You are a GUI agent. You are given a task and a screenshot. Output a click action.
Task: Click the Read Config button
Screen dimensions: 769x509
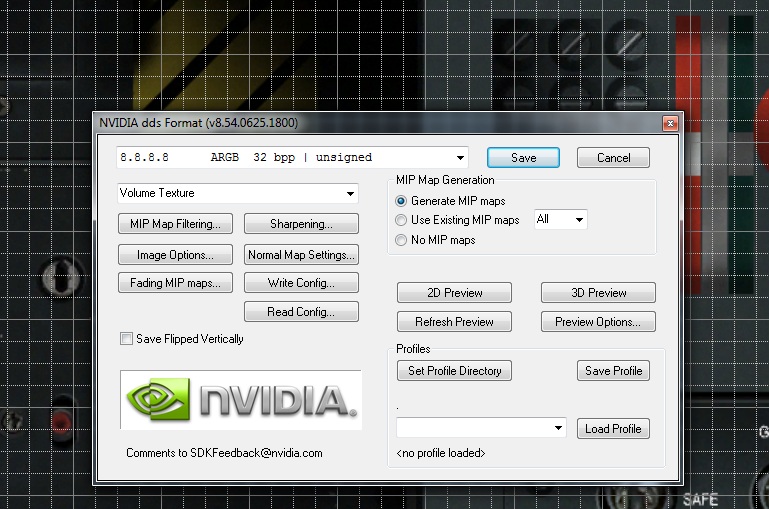point(301,312)
